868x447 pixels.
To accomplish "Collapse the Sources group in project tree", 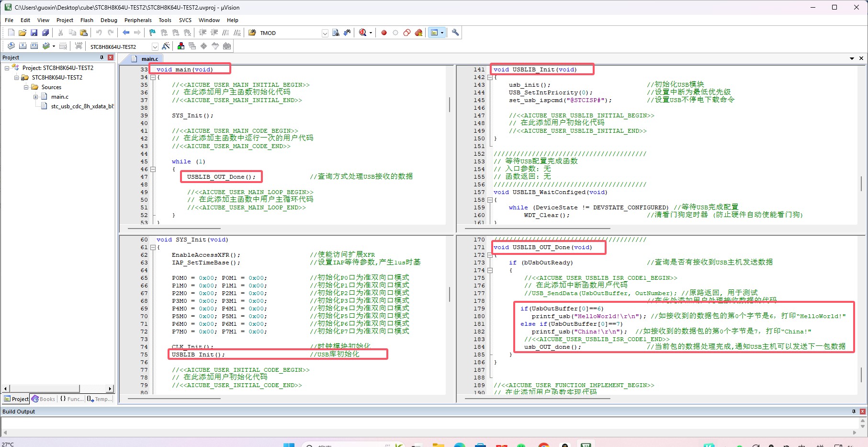I will click(26, 87).
